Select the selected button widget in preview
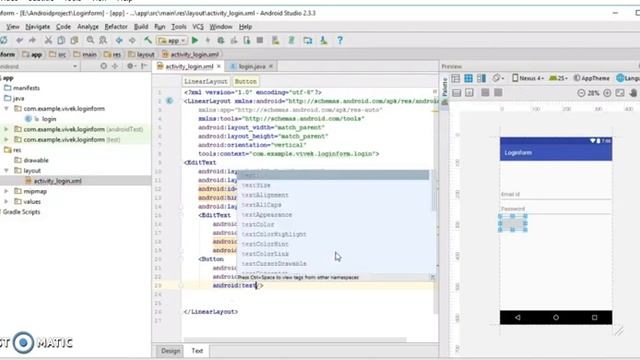 point(513,224)
